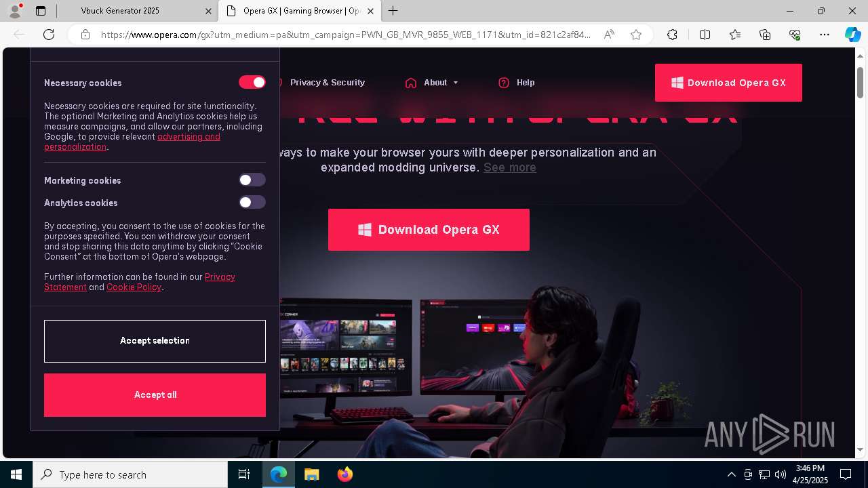Click the Accept selection button
Viewport: 868px width, 488px height.
155,341
